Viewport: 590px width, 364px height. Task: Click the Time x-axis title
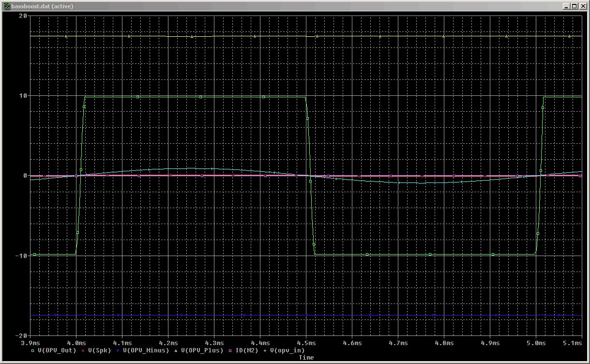point(306,357)
